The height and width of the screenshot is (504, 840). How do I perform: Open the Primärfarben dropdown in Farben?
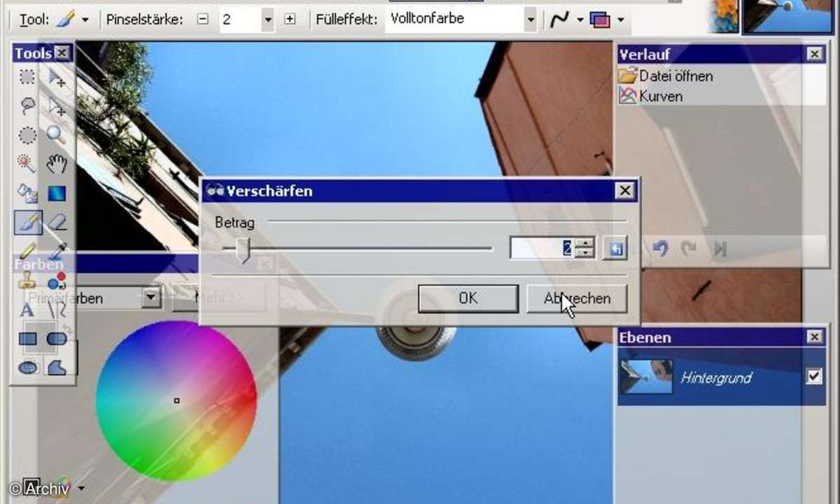pos(151,298)
